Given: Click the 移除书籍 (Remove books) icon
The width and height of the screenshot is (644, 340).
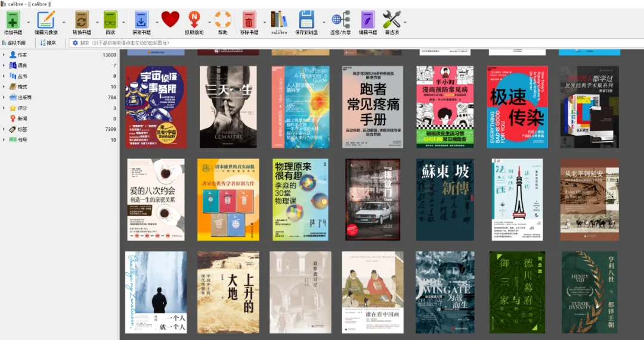Looking at the screenshot, I should (x=249, y=19).
